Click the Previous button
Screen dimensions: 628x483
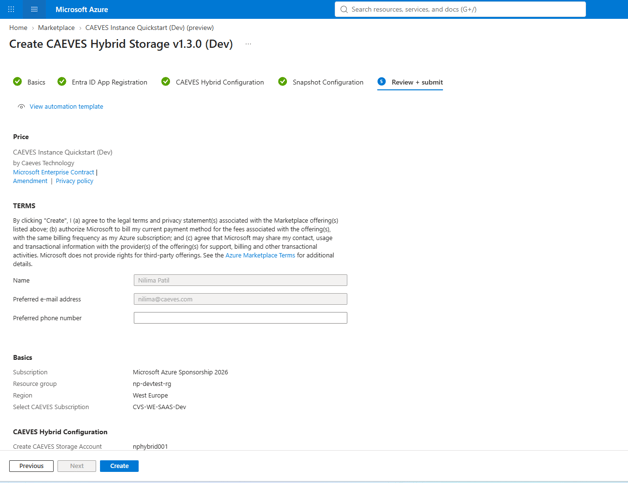click(x=31, y=466)
